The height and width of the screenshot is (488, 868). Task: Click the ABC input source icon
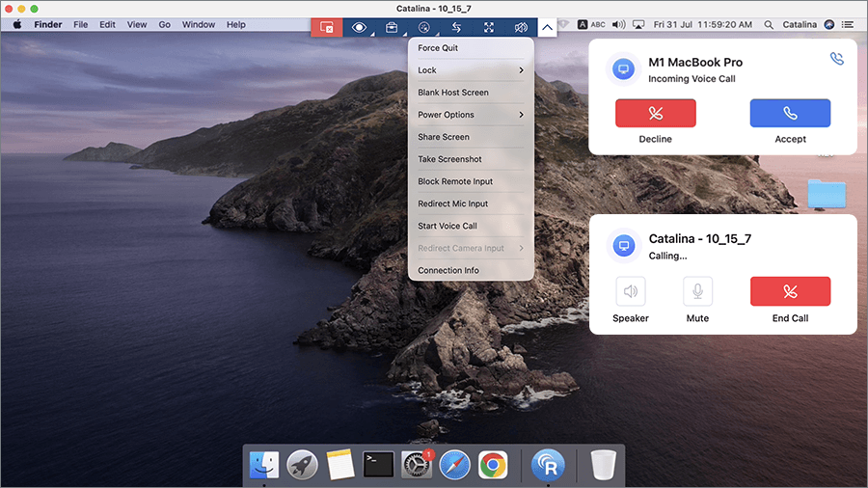[x=591, y=24]
